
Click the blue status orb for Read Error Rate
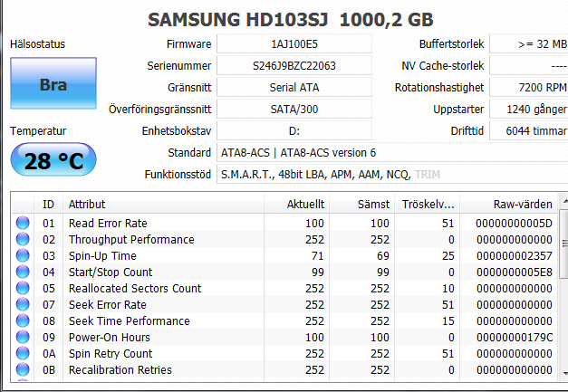coord(23,223)
